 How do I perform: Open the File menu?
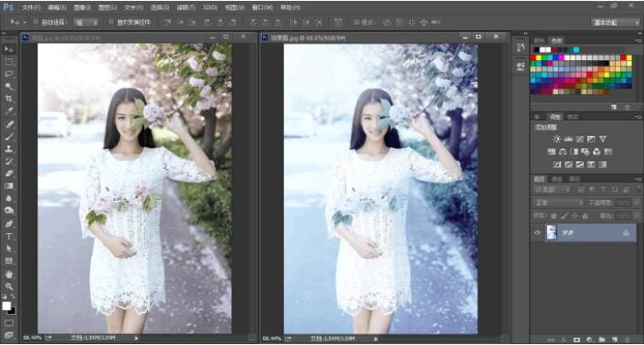[x=31, y=7]
